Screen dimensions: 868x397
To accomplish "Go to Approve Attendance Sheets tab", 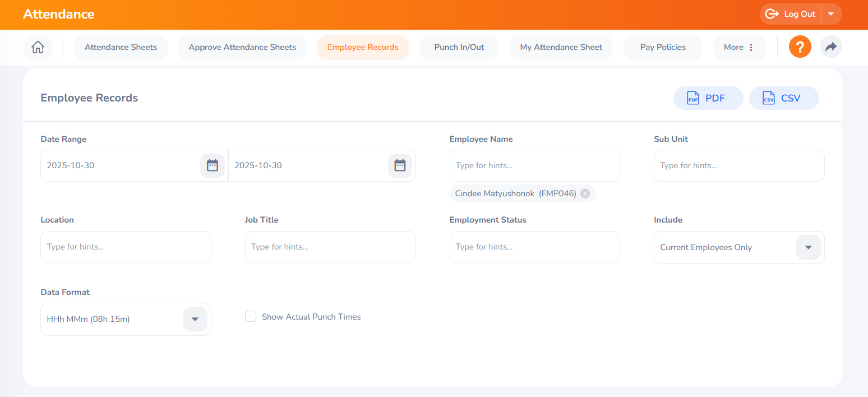I will coord(242,47).
